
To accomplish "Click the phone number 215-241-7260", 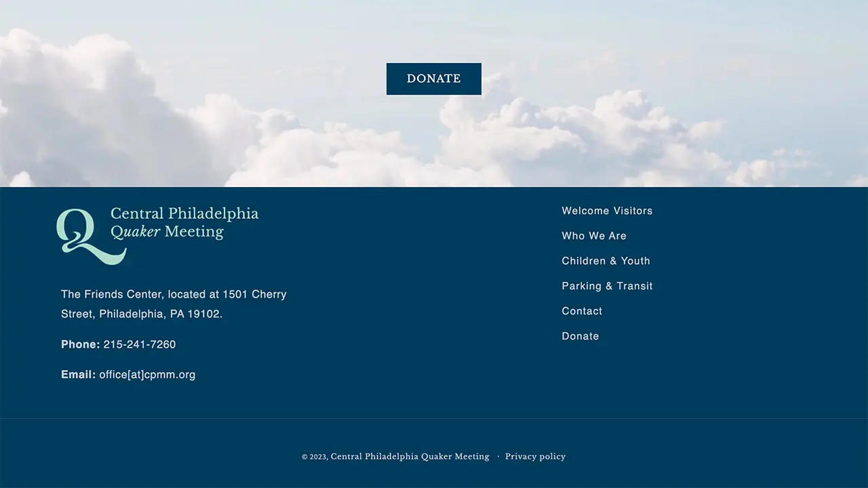I will click(139, 344).
